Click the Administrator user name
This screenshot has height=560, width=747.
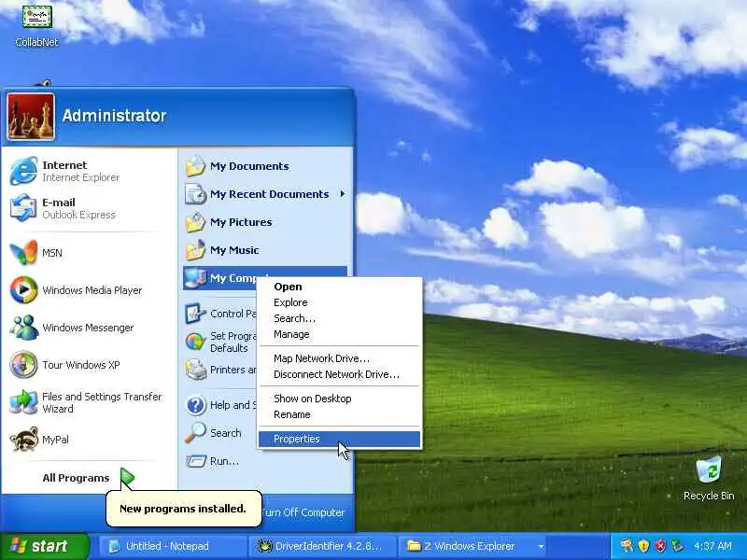pyautogui.click(x=114, y=116)
